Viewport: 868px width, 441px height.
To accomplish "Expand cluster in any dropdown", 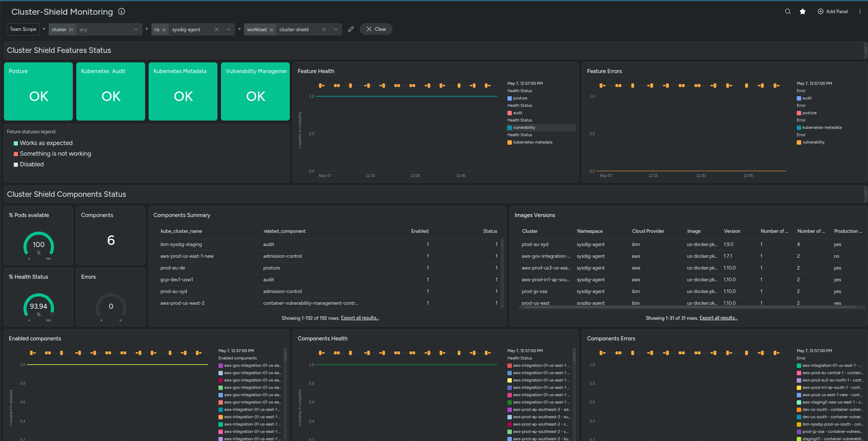I will pyautogui.click(x=136, y=29).
